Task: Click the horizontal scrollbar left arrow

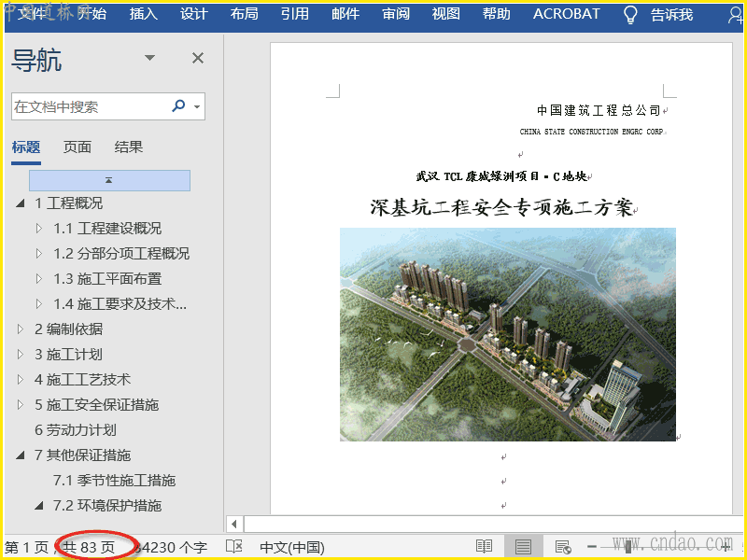Action: 234,525
